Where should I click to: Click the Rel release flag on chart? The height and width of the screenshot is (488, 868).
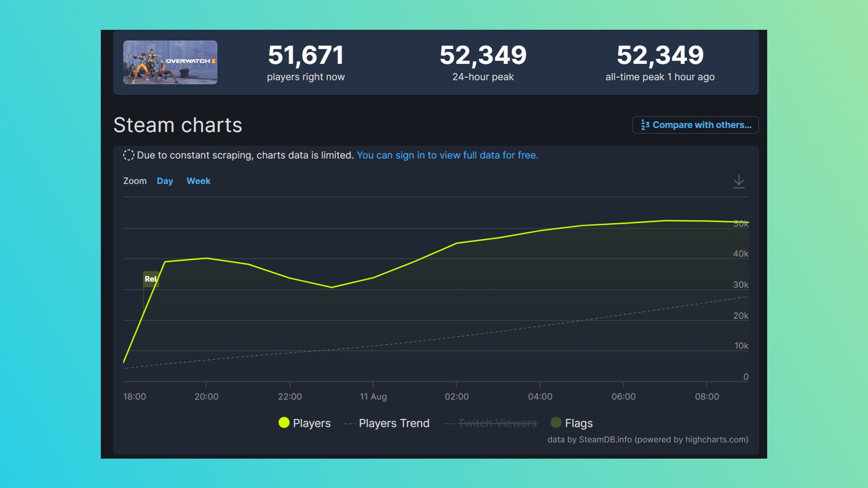pyautogui.click(x=151, y=279)
